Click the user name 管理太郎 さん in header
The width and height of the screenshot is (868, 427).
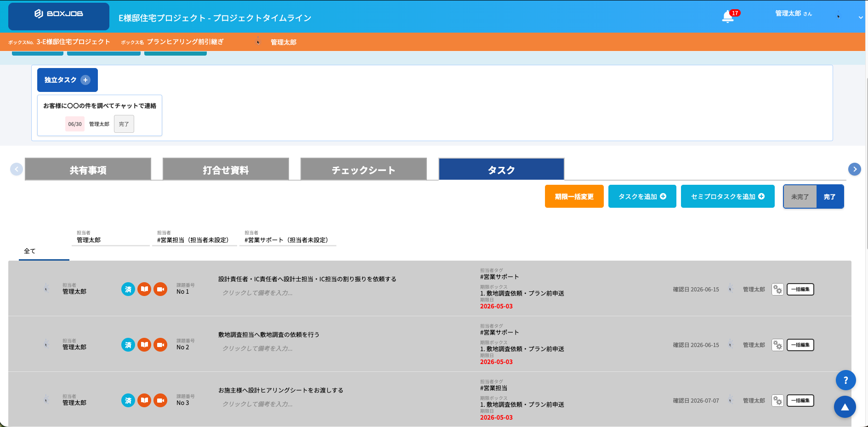(x=794, y=14)
